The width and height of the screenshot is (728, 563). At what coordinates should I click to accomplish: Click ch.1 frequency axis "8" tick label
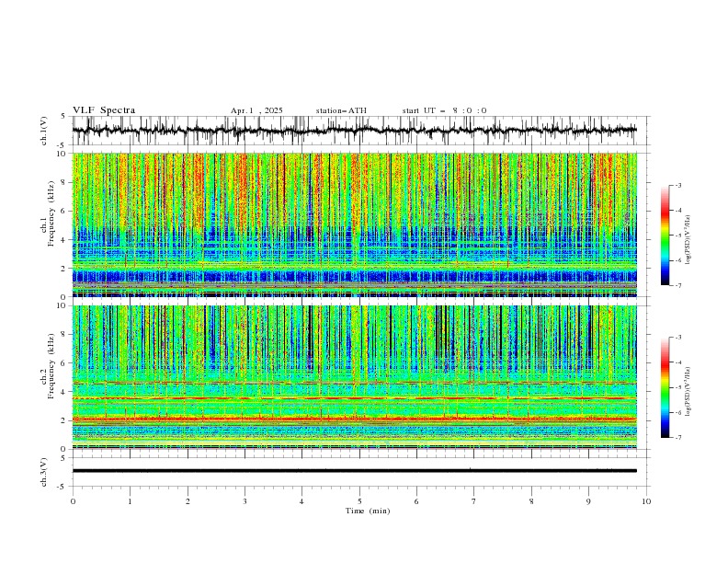pyautogui.click(x=65, y=182)
